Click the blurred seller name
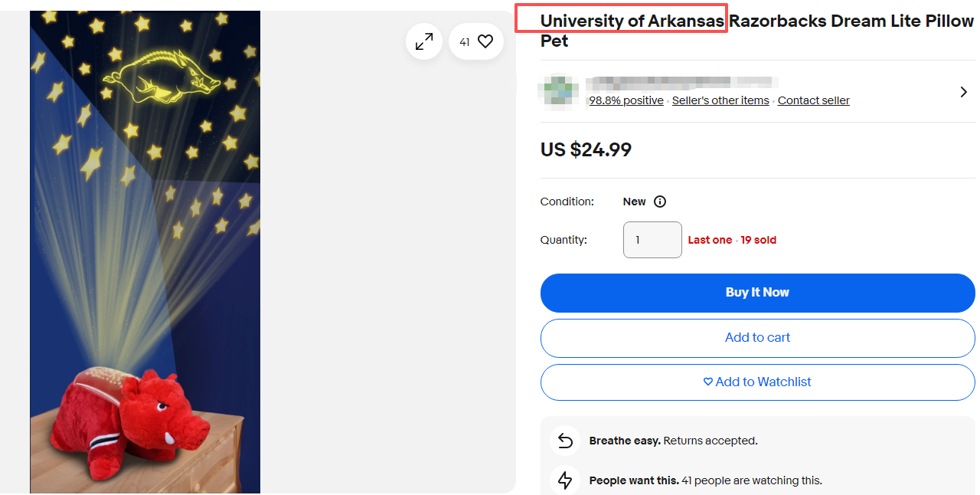Viewport: 980px width, 495px height. pyautogui.click(x=681, y=81)
